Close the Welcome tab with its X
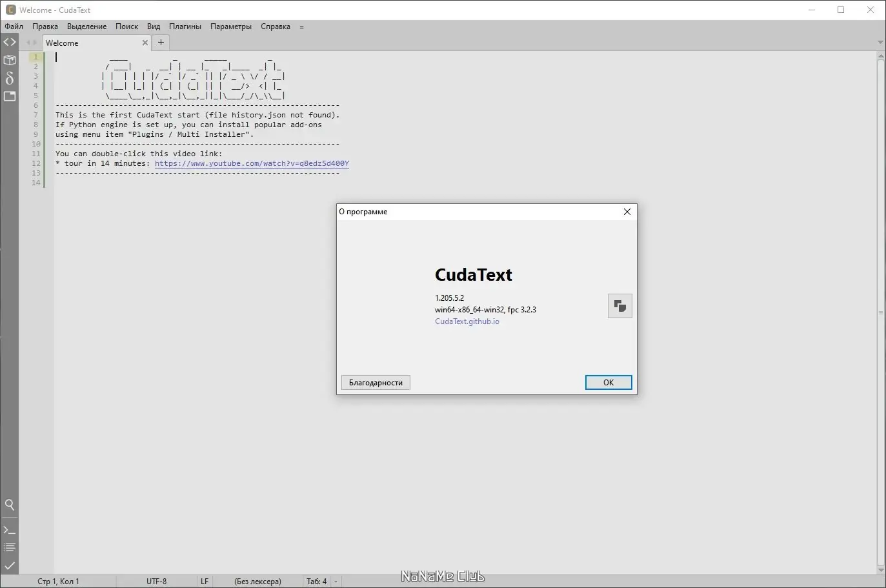This screenshot has width=886, height=588. 145,43
